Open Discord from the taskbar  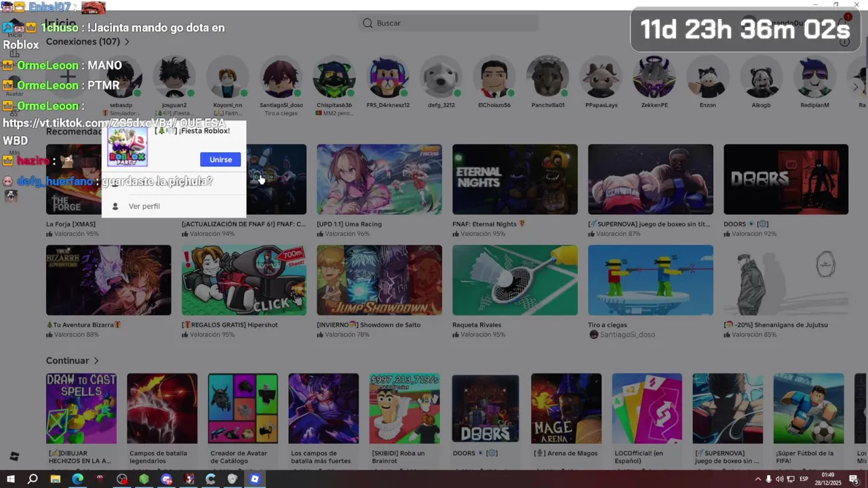click(167, 479)
